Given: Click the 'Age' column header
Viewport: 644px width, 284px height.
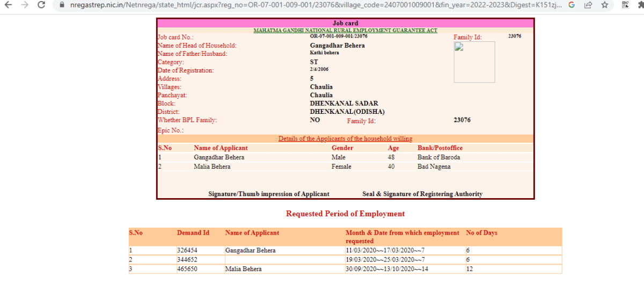Looking at the screenshot, I should (x=393, y=148).
